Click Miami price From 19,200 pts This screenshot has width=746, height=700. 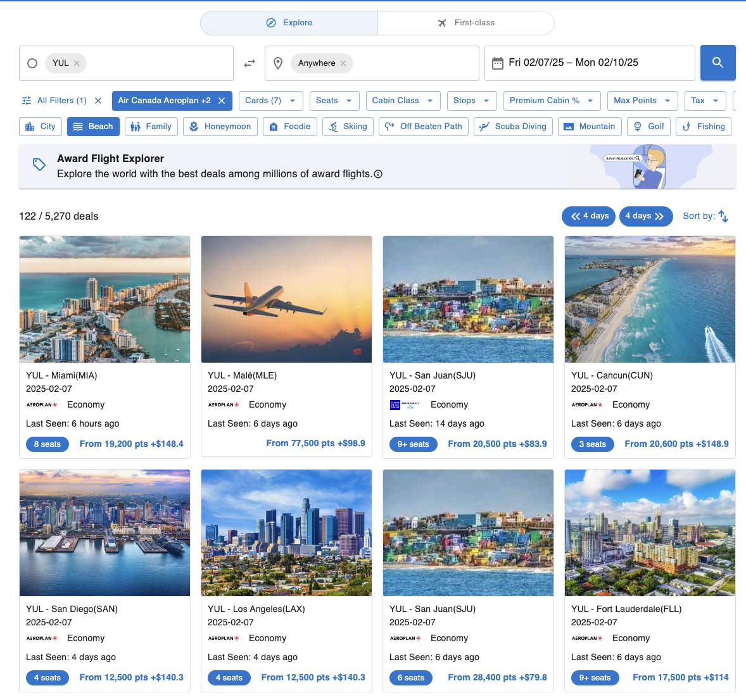[131, 444]
